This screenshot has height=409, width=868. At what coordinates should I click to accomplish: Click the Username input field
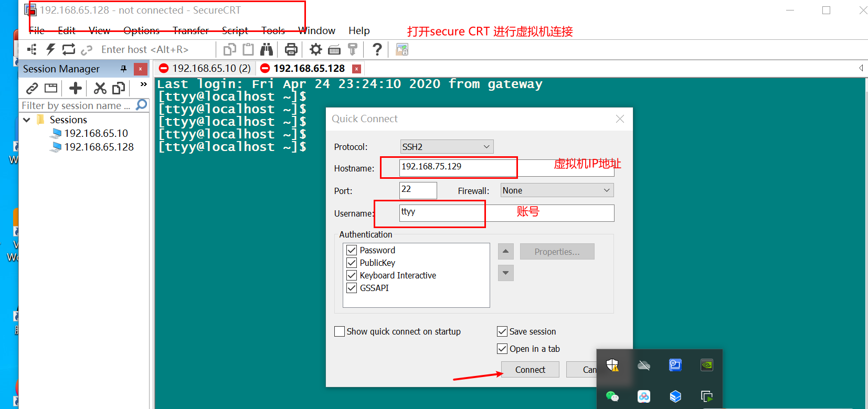(506, 213)
